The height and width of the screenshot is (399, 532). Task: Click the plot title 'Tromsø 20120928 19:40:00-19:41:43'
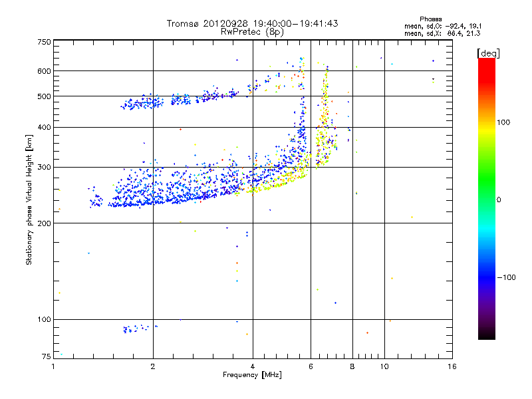253,23
